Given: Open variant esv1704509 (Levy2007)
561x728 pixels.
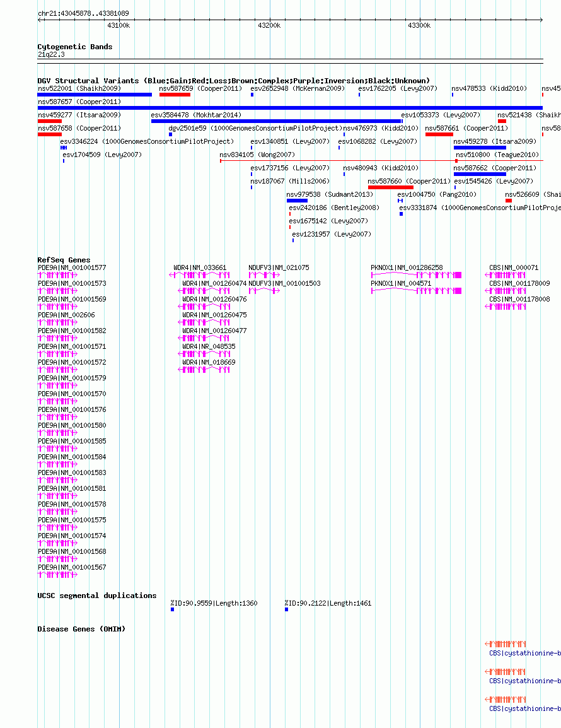Looking at the screenshot, I should coord(102,155).
